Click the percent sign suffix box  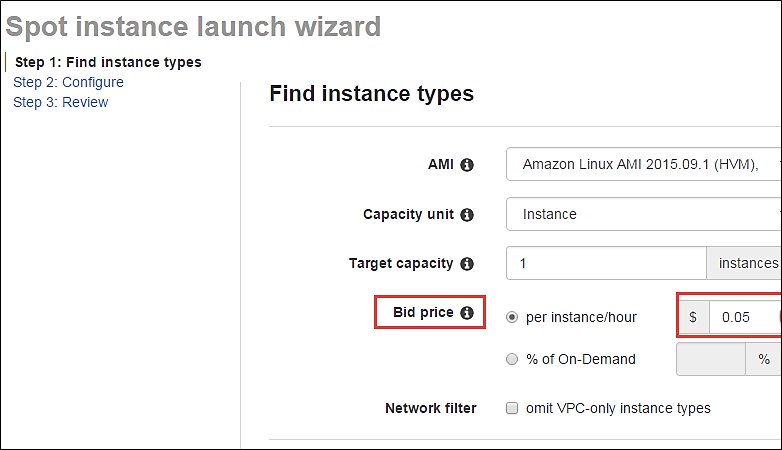[763, 359]
